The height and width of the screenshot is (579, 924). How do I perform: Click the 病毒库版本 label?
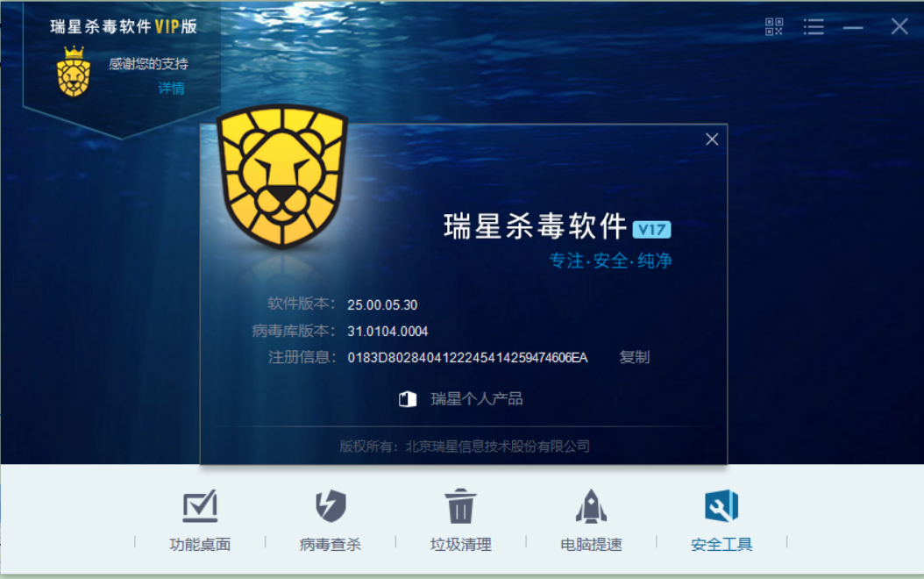coord(294,331)
